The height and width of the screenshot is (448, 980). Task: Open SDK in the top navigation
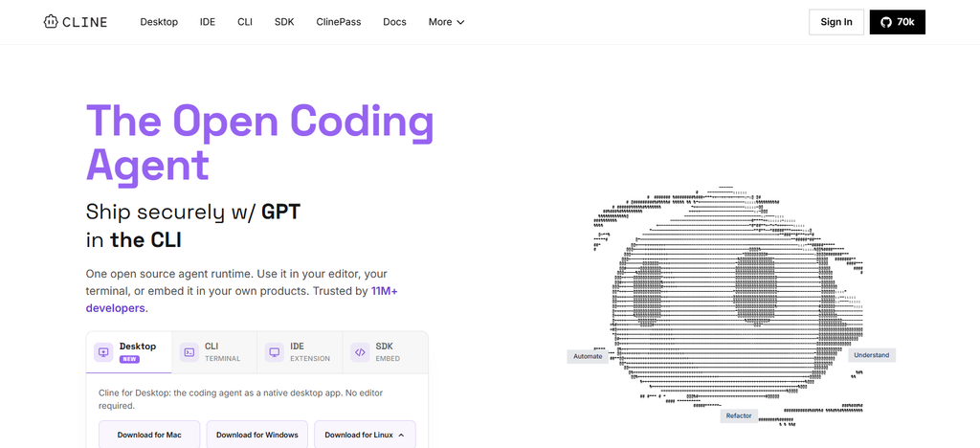click(284, 22)
